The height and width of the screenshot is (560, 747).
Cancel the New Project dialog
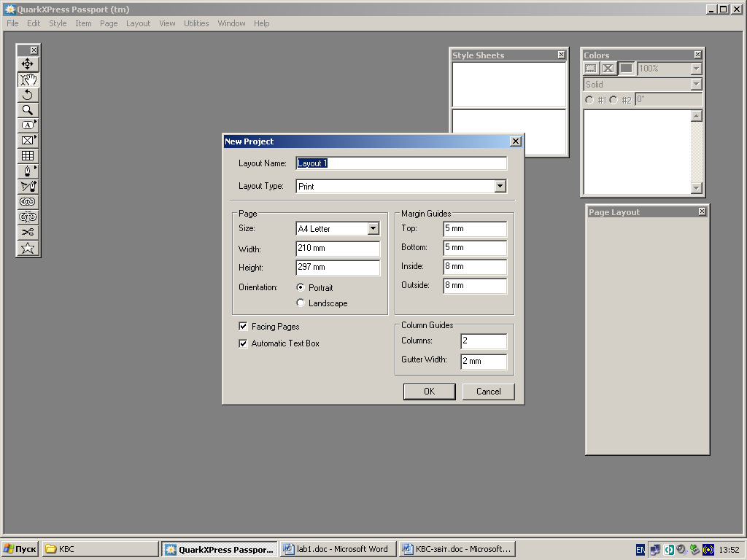coord(488,392)
